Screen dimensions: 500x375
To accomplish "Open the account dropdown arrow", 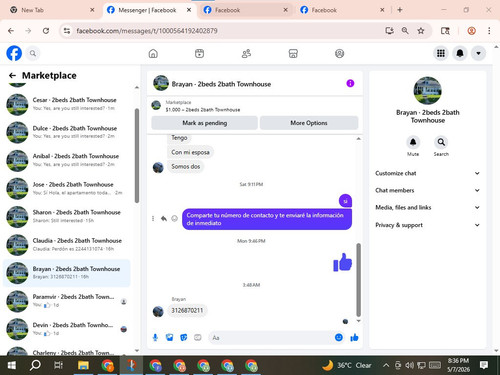I will coord(478,53).
